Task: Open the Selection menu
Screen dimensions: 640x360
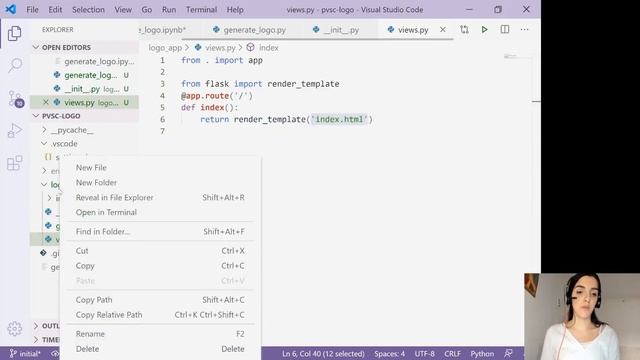Action: pos(88,9)
